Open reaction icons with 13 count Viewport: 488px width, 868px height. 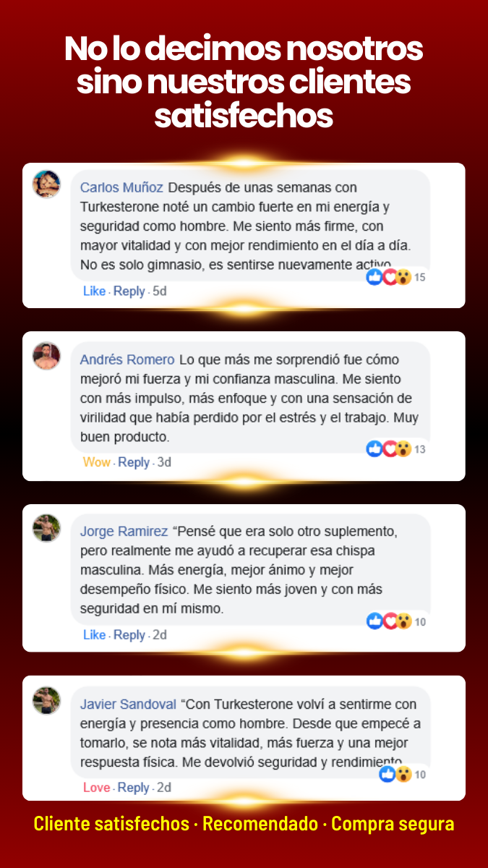click(396, 449)
